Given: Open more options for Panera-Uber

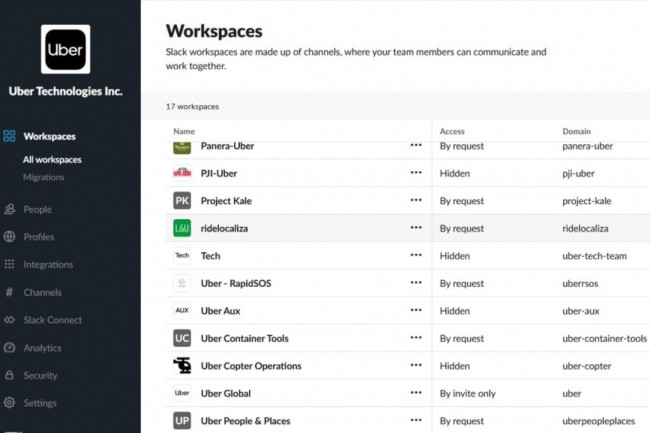Looking at the screenshot, I should point(416,145).
